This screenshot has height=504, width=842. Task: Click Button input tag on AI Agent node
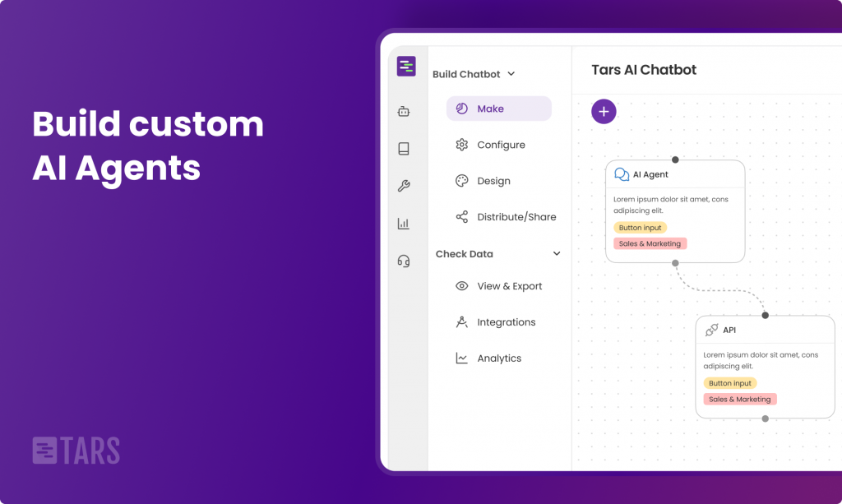[x=640, y=228]
